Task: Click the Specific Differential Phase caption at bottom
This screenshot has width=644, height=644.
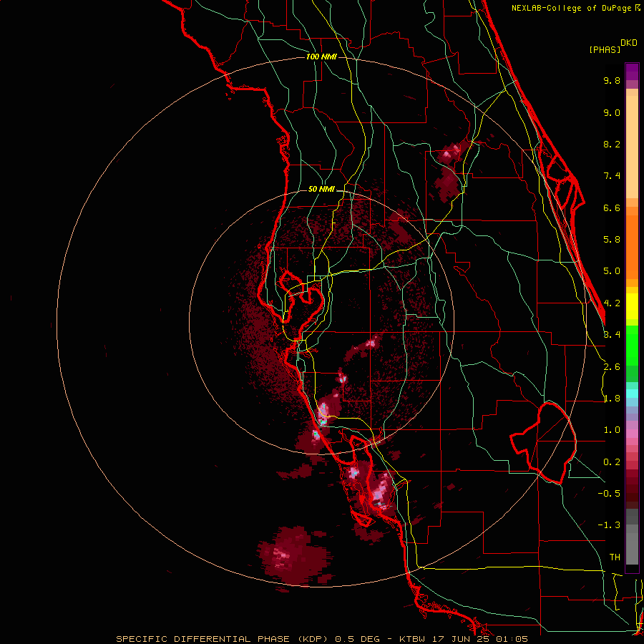Action: (x=321, y=639)
